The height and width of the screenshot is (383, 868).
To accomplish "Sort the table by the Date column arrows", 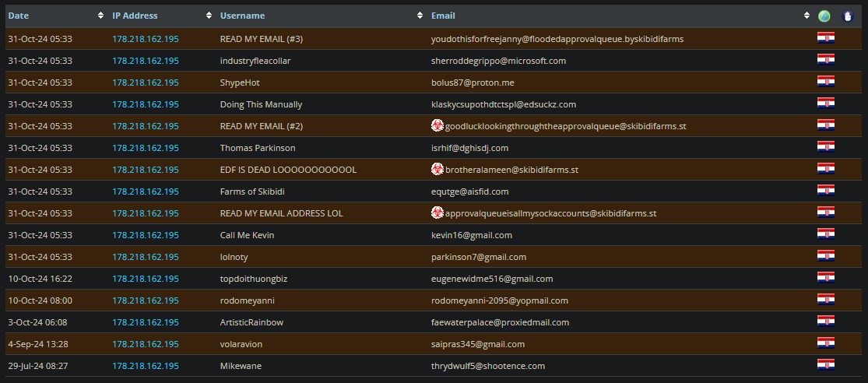I will point(100,16).
